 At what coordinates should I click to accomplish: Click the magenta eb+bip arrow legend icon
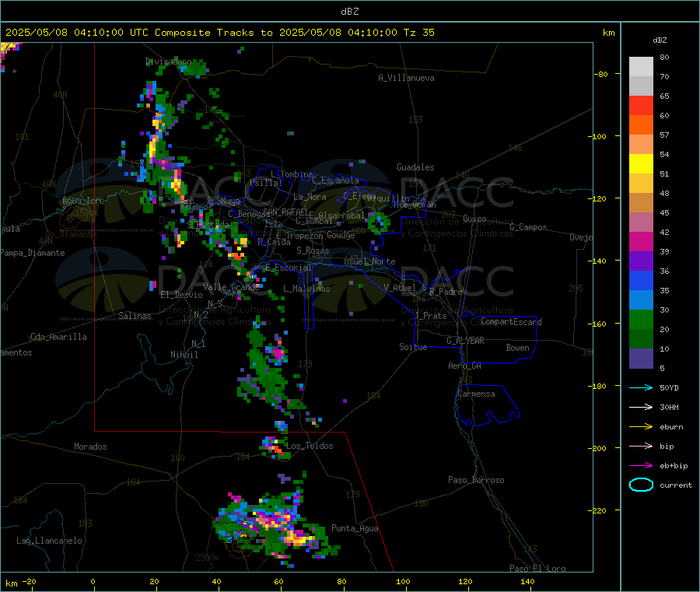[x=641, y=465]
